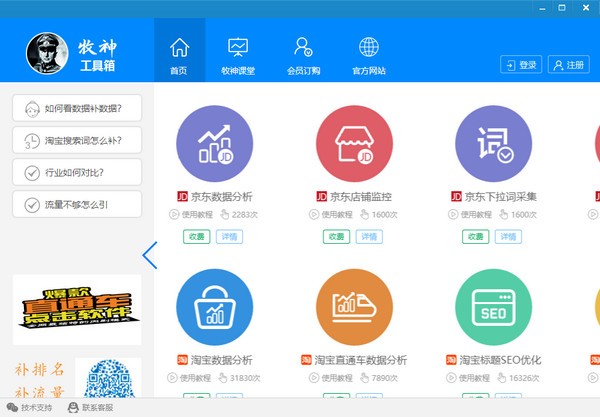Expand 淘宝搜索词怎么补? help item
This screenshot has height=417, width=600.
77,140
